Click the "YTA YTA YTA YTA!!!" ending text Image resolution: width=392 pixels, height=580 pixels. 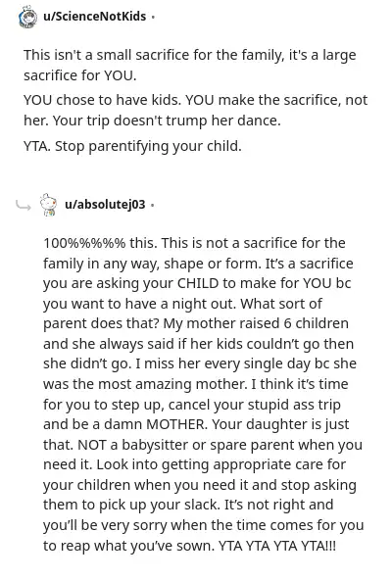[x=277, y=546]
